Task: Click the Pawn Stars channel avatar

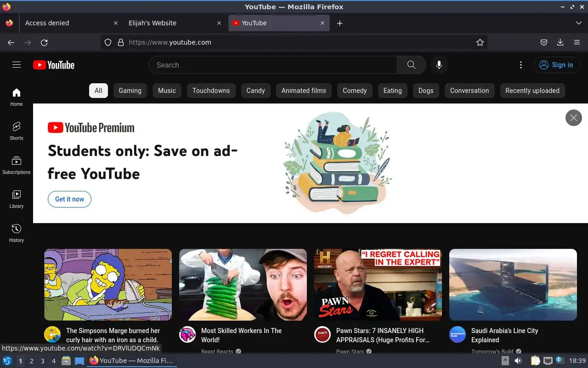Action: coord(322,334)
